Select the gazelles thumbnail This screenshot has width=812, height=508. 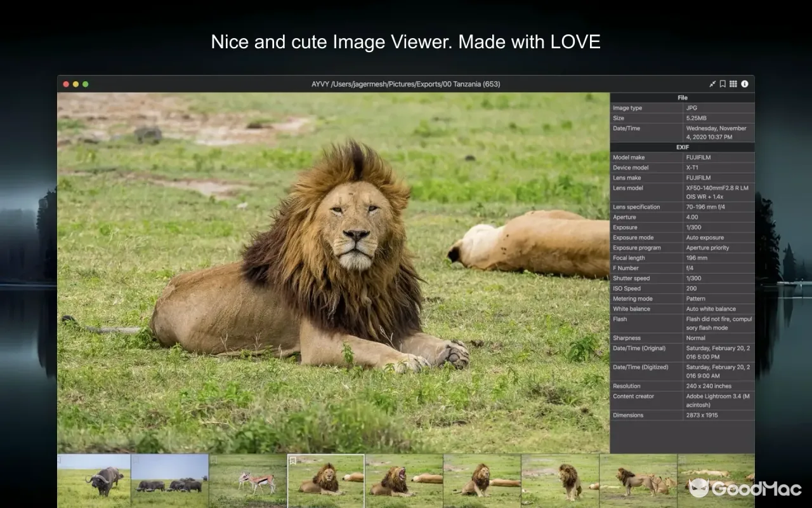(248, 481)
